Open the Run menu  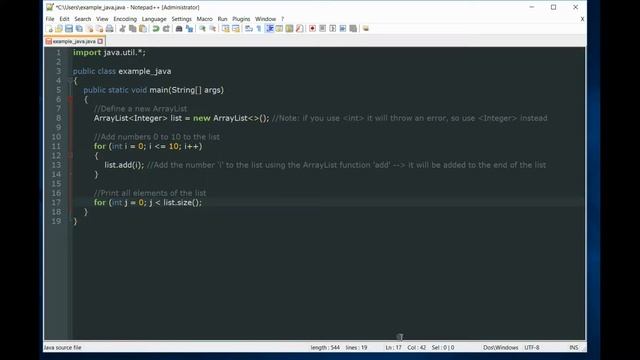point(222,19)
